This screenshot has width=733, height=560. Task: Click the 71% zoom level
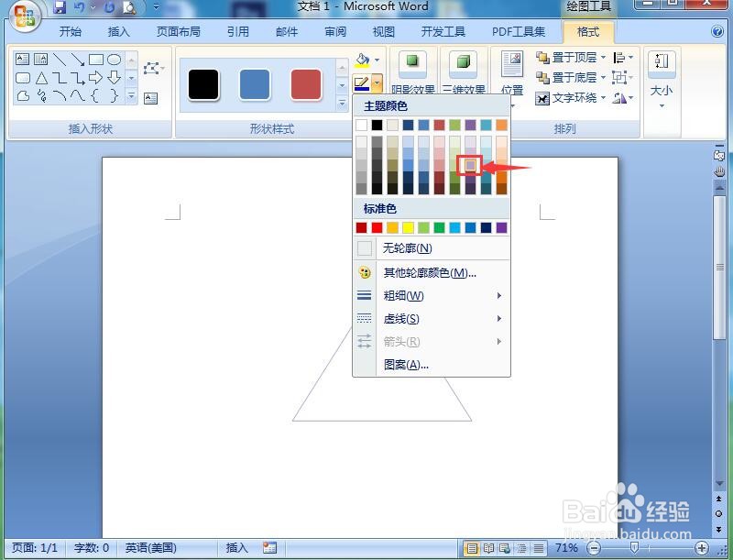[x=566, y=547]
